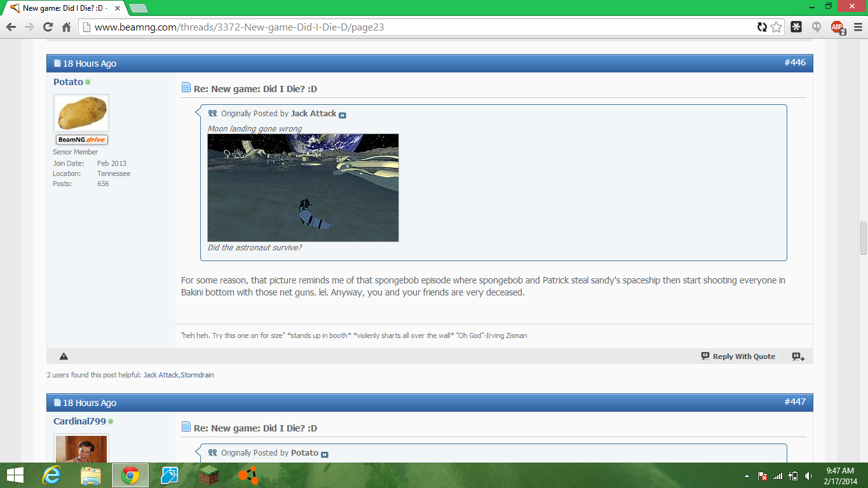The image size is (868, 488).
Task: Open Stormdrain in helpful users list
Action: pos(197,375)
